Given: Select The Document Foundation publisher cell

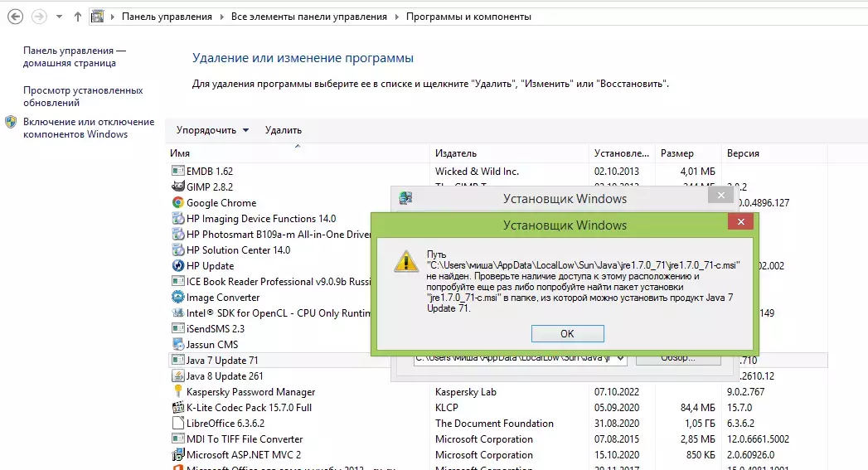Looking at the screenshot, I should pyautogui.click(x=494, y=424).
